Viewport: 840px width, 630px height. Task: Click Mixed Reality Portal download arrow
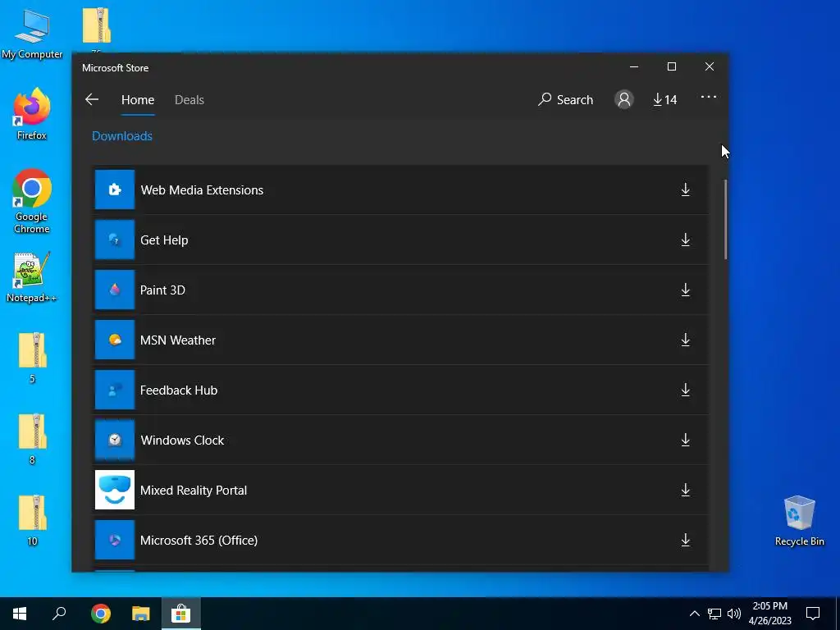[x=685, y=491]
